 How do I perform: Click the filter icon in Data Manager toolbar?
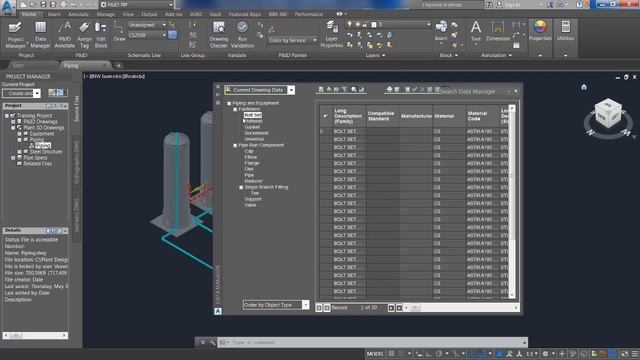pyautogui.click(x=344, y=89)
